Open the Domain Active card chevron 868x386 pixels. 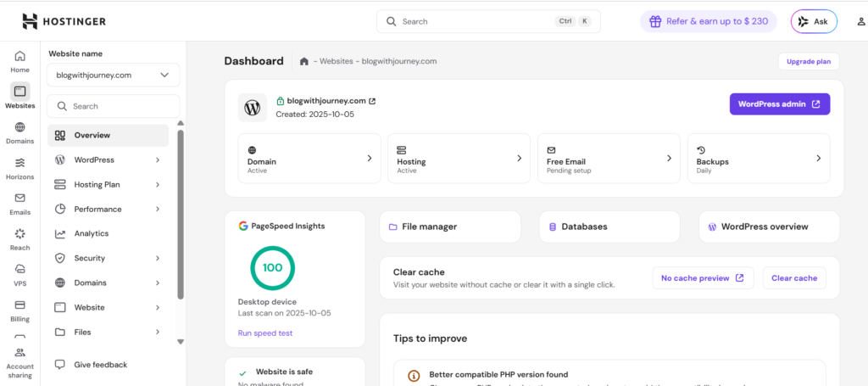coord(370,159)
